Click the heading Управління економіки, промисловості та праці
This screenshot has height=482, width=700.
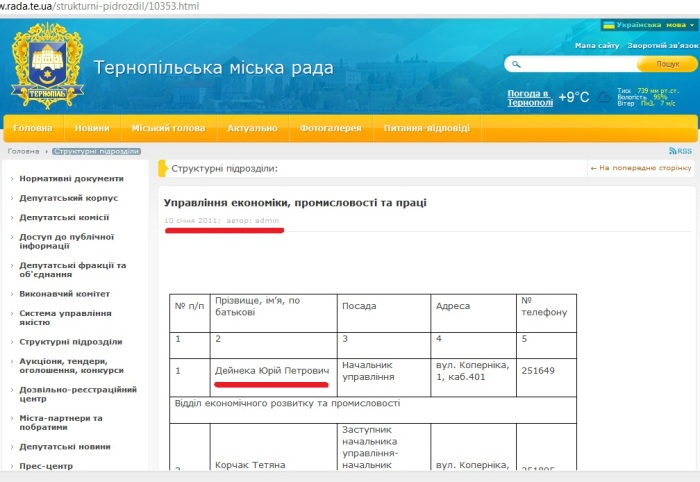coord(295,203)
